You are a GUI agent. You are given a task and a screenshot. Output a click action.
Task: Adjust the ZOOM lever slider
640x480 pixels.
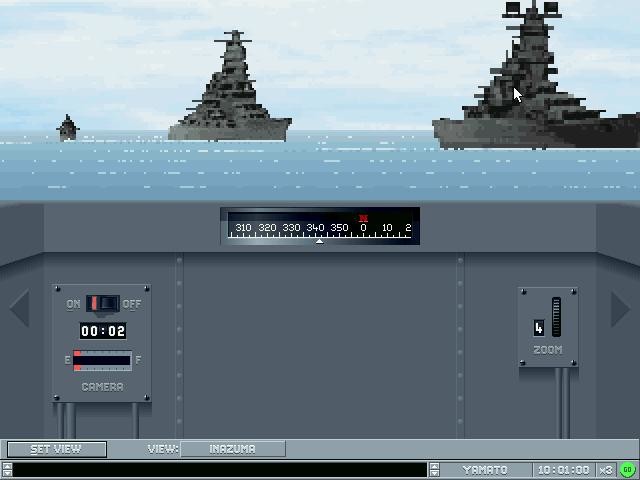556,317
